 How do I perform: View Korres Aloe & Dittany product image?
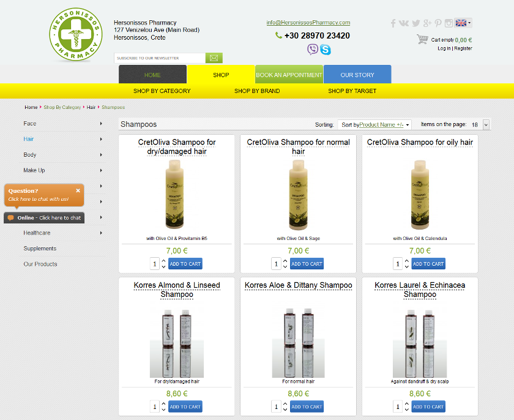point(299,343)
